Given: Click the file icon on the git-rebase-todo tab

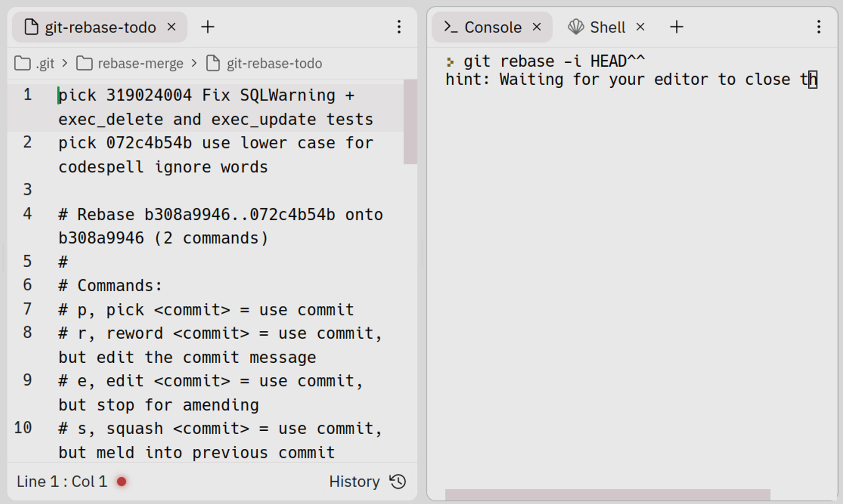Looking at the screenshot, I should [x=31, y=27].
